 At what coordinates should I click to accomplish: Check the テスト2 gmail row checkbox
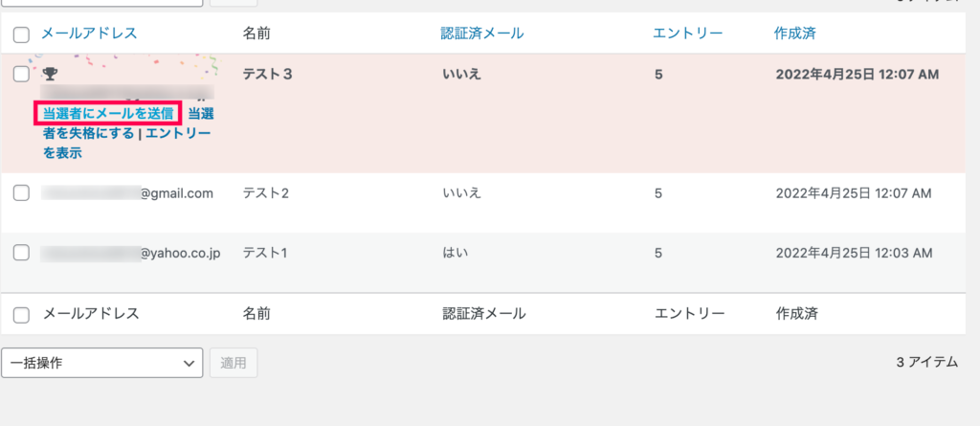[21, 193]
